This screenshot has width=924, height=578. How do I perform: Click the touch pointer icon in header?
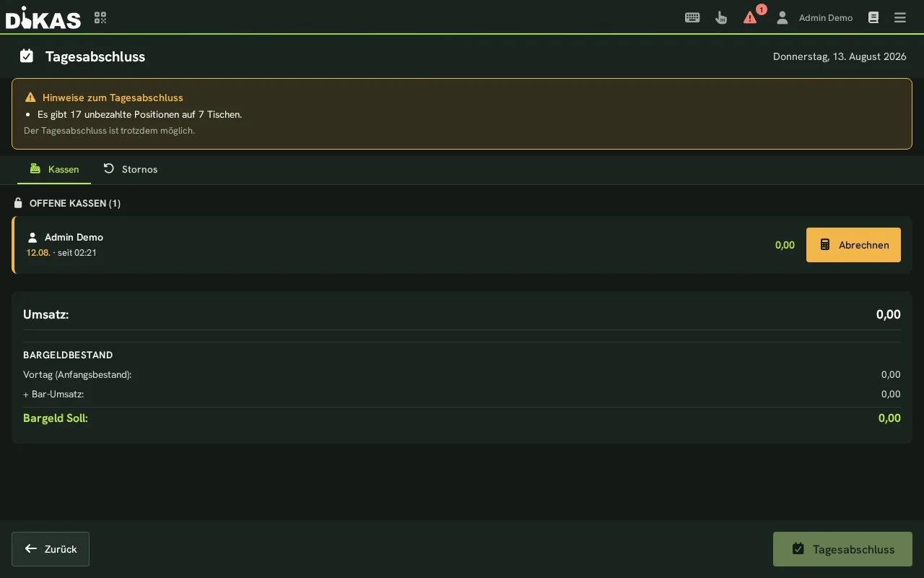click(x=721, y=17)
